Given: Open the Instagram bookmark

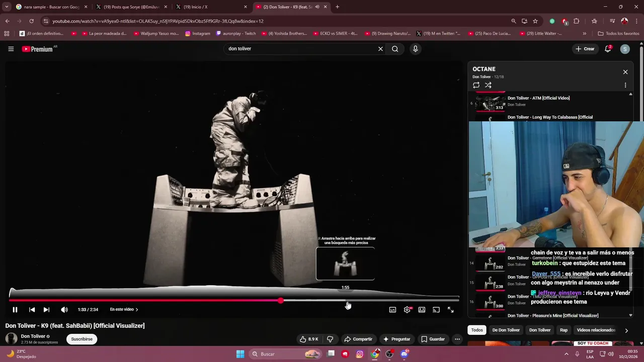Looking at the screenshot, I should [x=197, y=34].
